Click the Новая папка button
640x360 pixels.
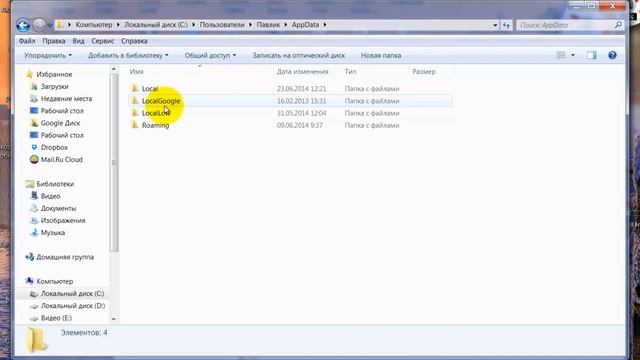(381, 56)
